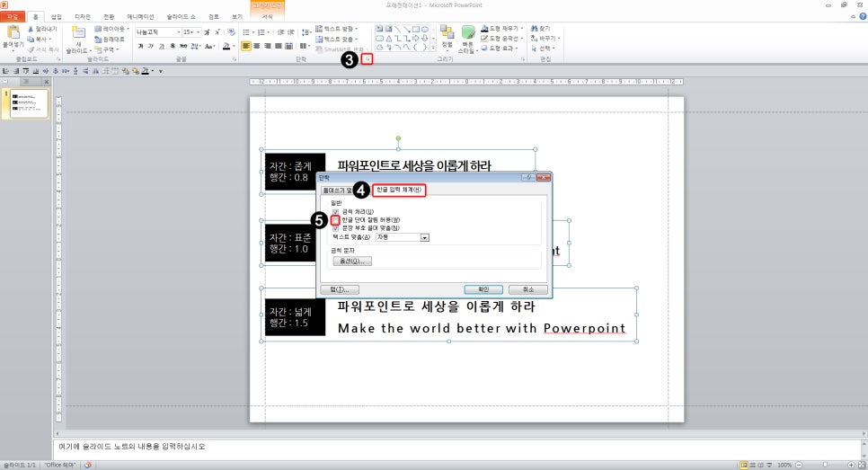Click the Center align text icon

coord(257,46)
